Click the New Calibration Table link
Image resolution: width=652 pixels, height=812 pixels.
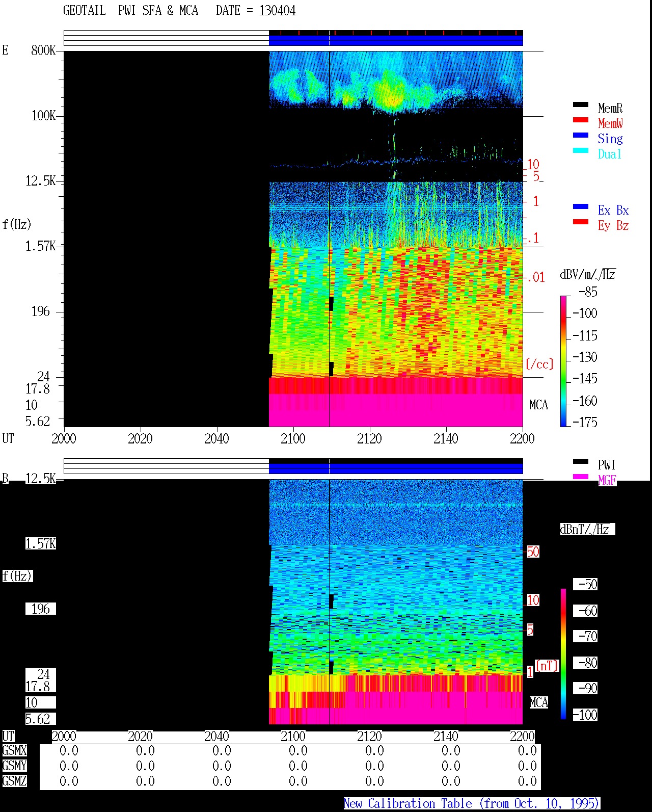point(471,803)
